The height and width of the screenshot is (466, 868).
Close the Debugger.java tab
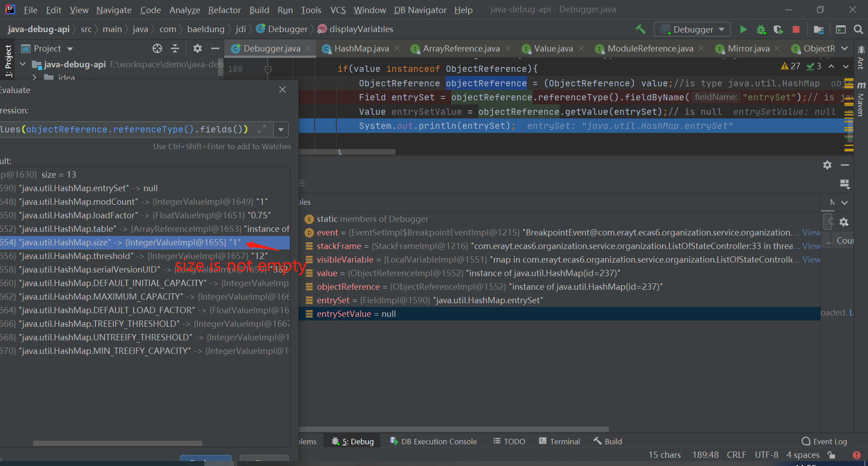(308, 48)
